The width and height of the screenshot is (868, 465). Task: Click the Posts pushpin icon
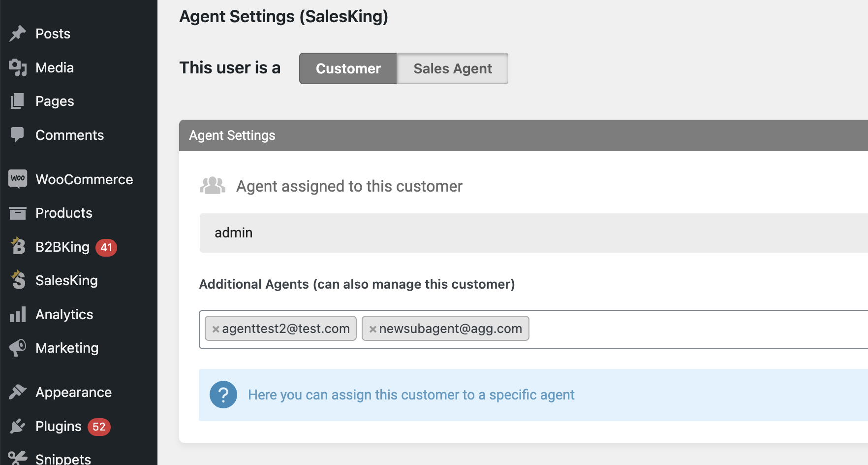[x=18, y=33]
